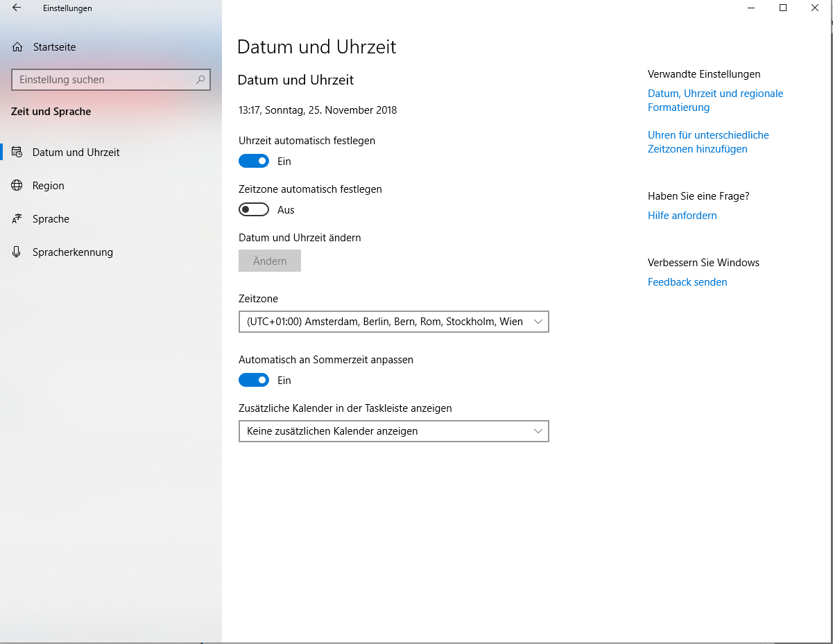Select the Datum und Uhrzeit calendar icon
The height and width of the screenshot is (644, 833).
click(x=17, y=152)
